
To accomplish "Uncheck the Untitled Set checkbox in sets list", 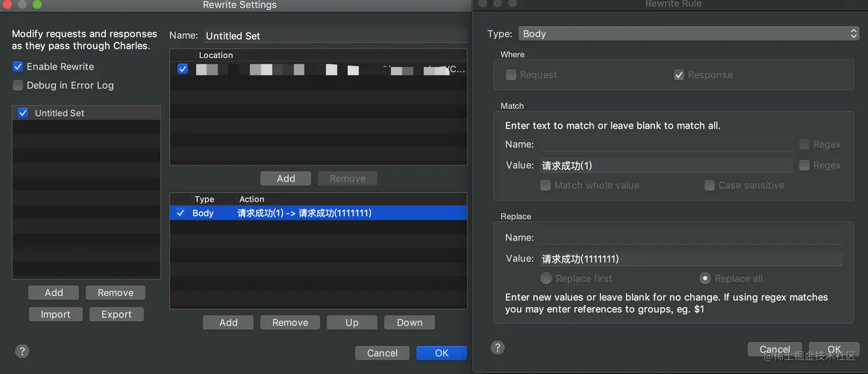I will point(23,113).
